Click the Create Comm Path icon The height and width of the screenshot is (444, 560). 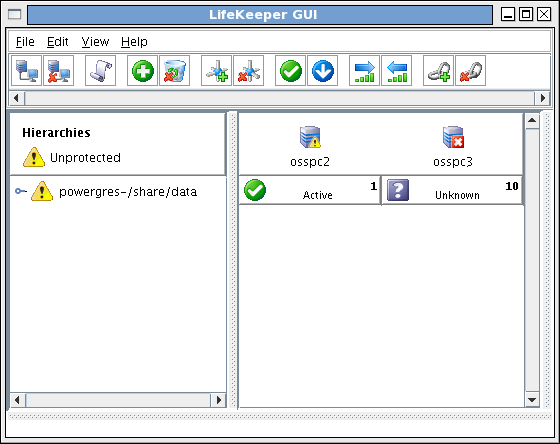[x=216, y=71]
